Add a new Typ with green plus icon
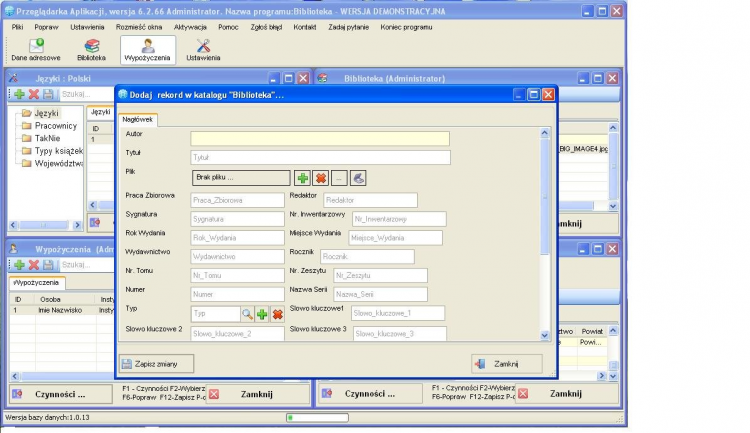750x433 pixels. pos(262,314)
